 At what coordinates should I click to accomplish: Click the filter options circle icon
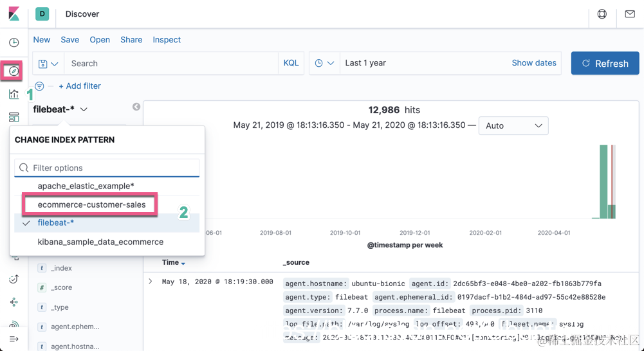coord(39,86)
